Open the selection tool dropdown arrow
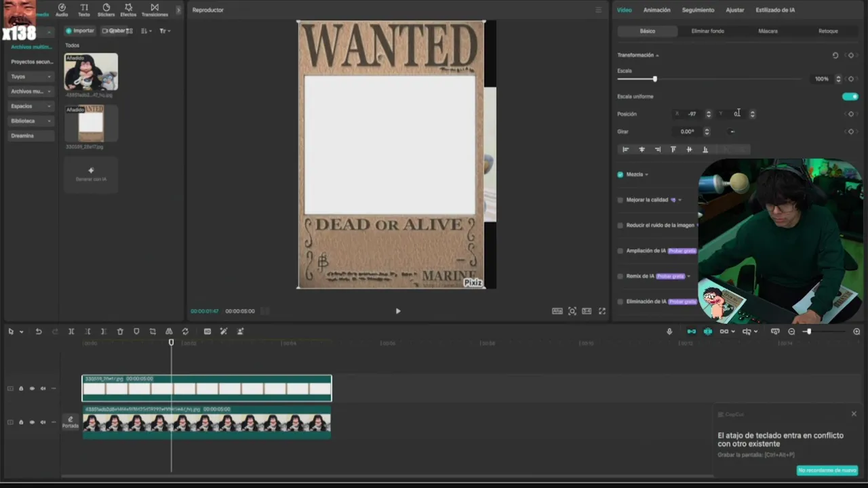This screenshot has width=868, height=488. click(21, 332)
